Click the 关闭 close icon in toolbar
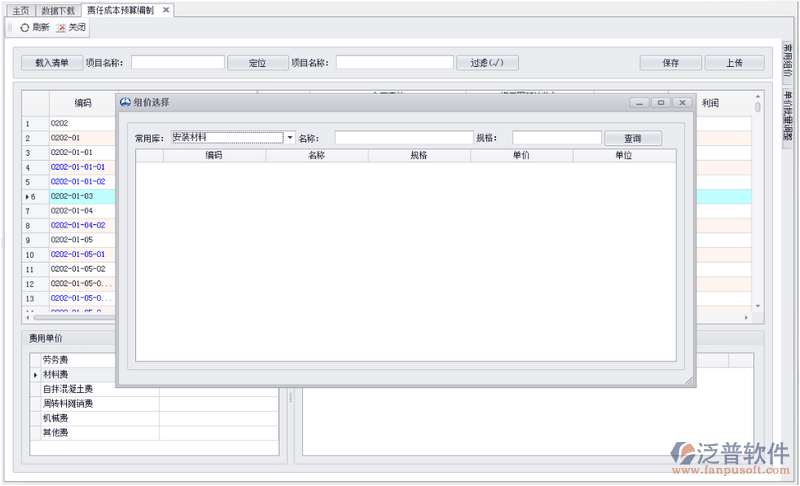Viewport: 800px width, 486px height. pyautogui.click(x=61, y=28)
